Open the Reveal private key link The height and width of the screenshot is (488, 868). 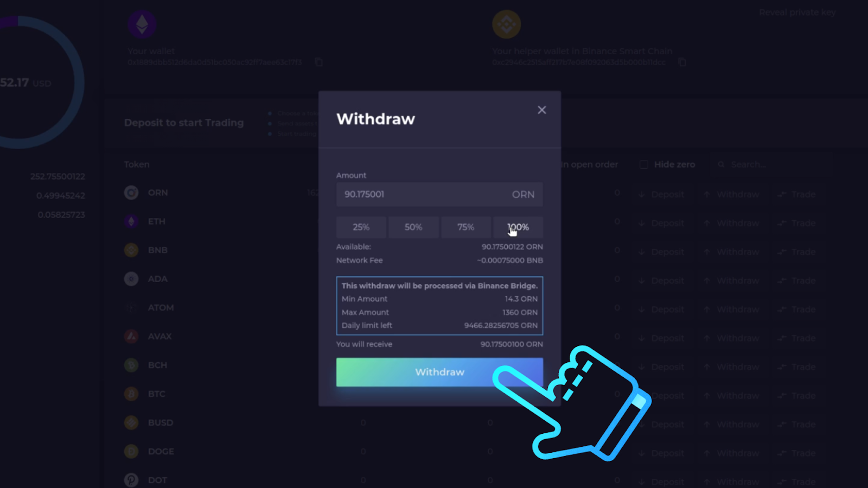coord(797,12)
